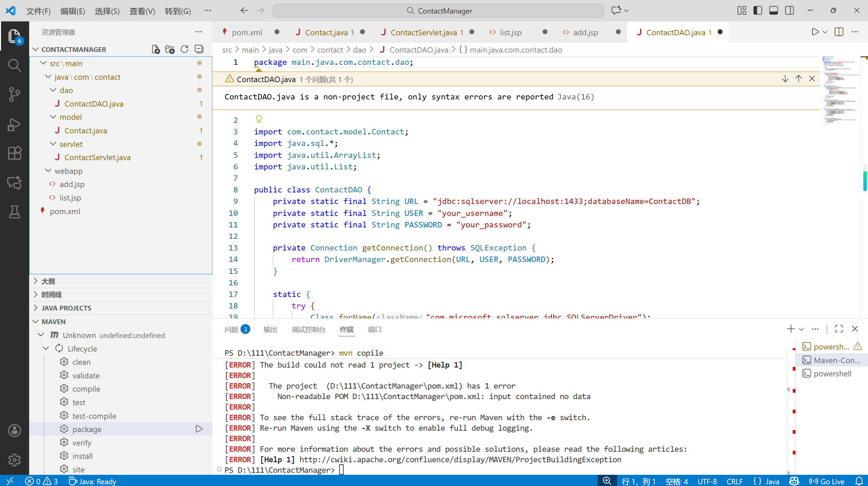Click the New File icon in explorer
This screenshot has width=868, height=486.
[156, 50]
